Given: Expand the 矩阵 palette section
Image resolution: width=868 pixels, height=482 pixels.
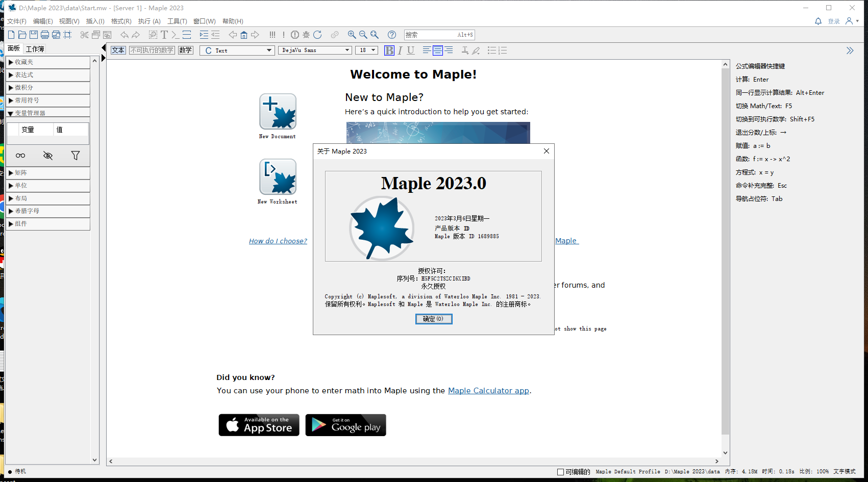Looking at the screenshot, I should click(x=21, y=172).
